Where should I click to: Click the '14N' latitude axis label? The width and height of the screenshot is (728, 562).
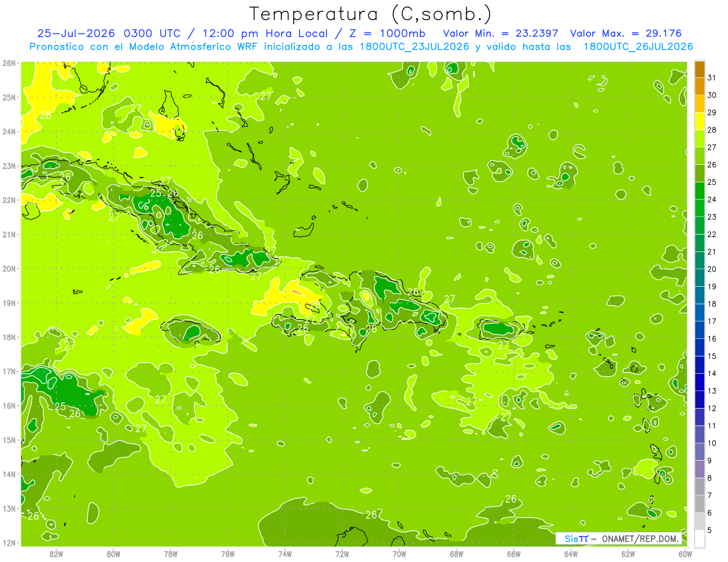(x=8, y=474)
